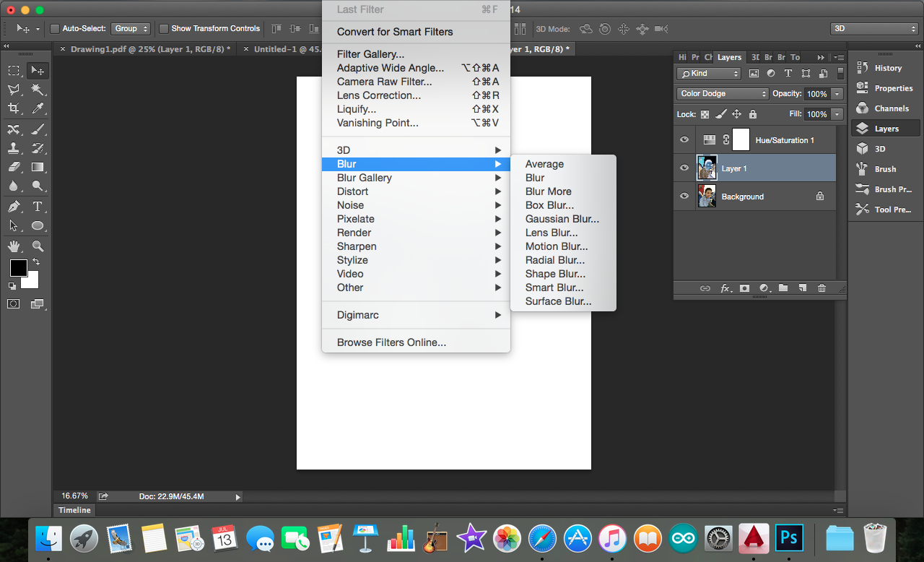Hide the Background layer

click(x=684, y=196)
